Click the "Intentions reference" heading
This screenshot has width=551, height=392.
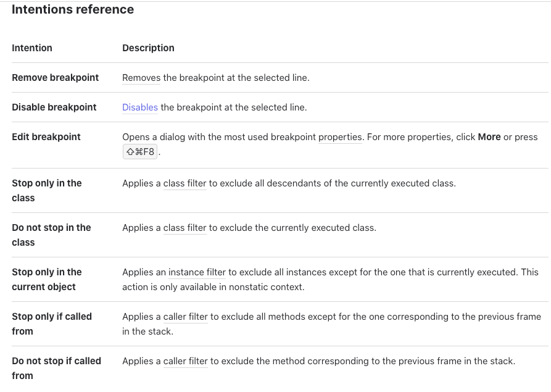73,10
